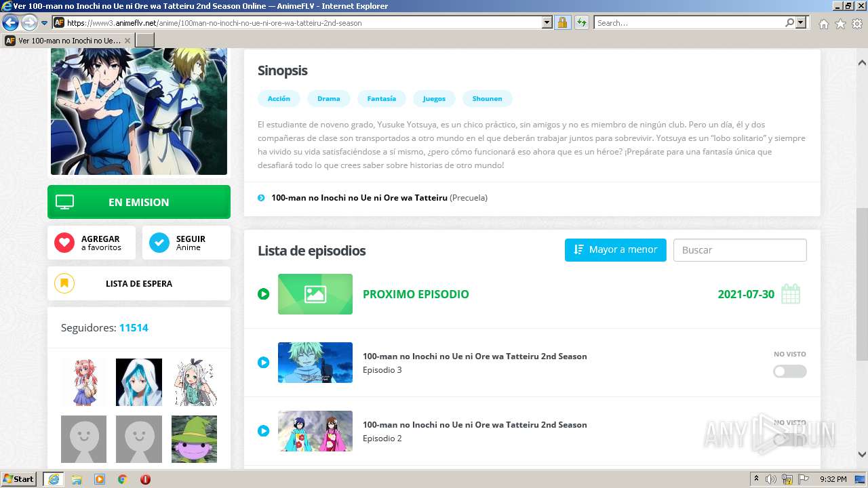Select the Fantasía genre tag
The height and width of the screenshot is (488, 868).
[382, 99]
